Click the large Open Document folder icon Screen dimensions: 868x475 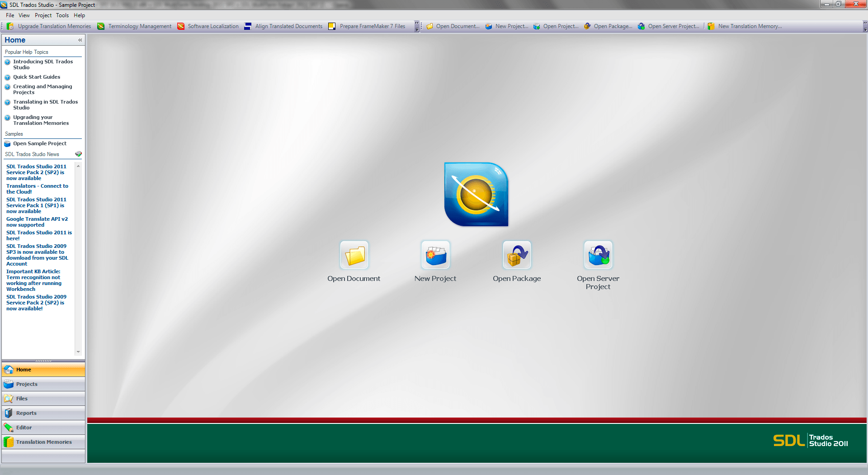tap(354, 255)
